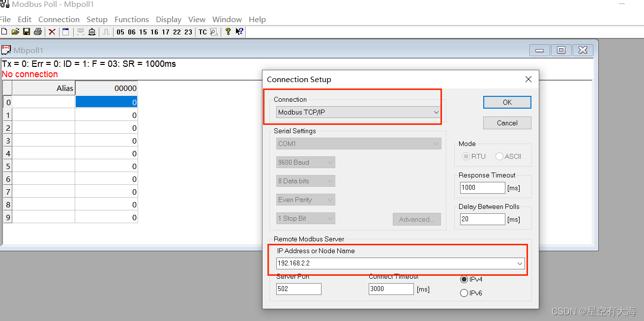Image resolution: width=644 pixels, height=321 pixels.
Task: Select the highlighted value cell in row 0
Action: click(106, 102)
